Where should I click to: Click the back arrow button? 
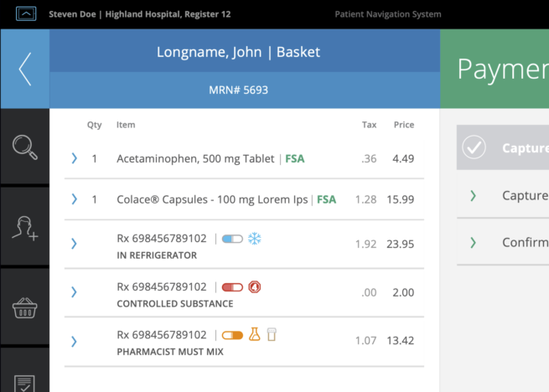pos(24,69)
